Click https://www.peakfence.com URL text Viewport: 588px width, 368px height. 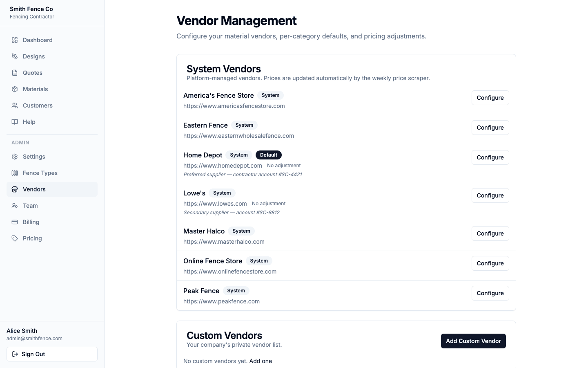221,301
